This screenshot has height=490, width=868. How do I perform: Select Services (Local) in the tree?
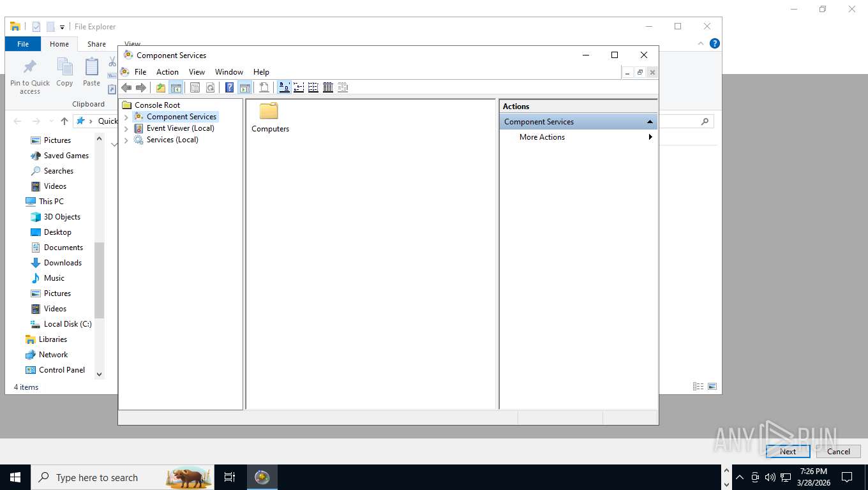click(172, 140)
